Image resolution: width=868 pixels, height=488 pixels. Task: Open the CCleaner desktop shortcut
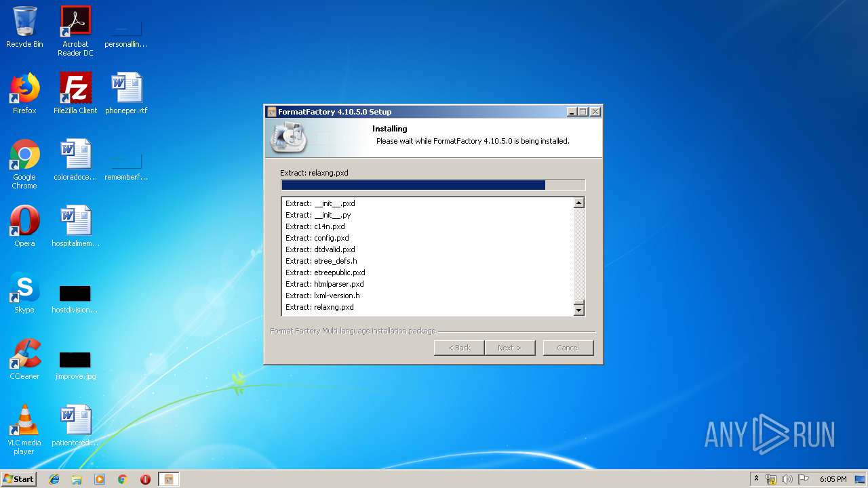click(24, 359)
